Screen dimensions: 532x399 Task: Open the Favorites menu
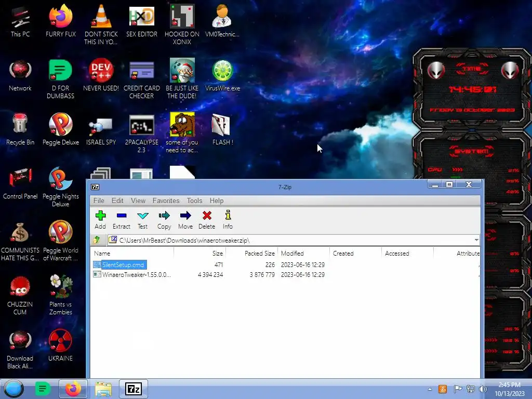[166, 201]
